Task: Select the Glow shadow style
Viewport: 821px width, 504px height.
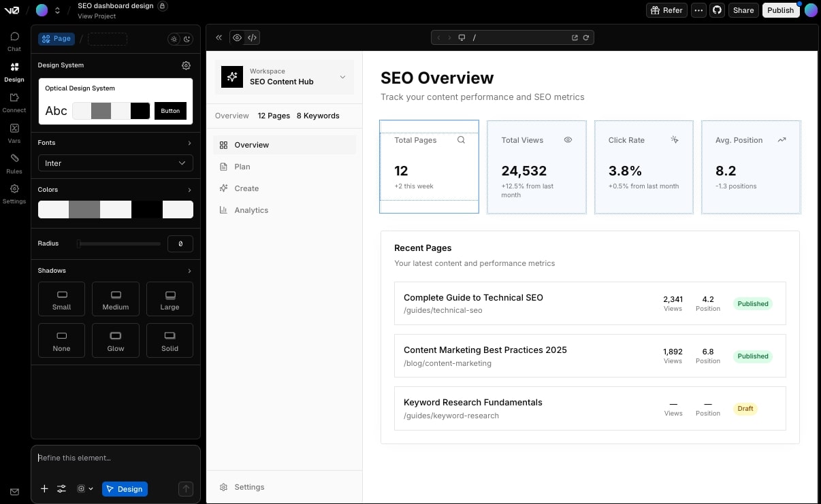Action: (x=115, y=340)
